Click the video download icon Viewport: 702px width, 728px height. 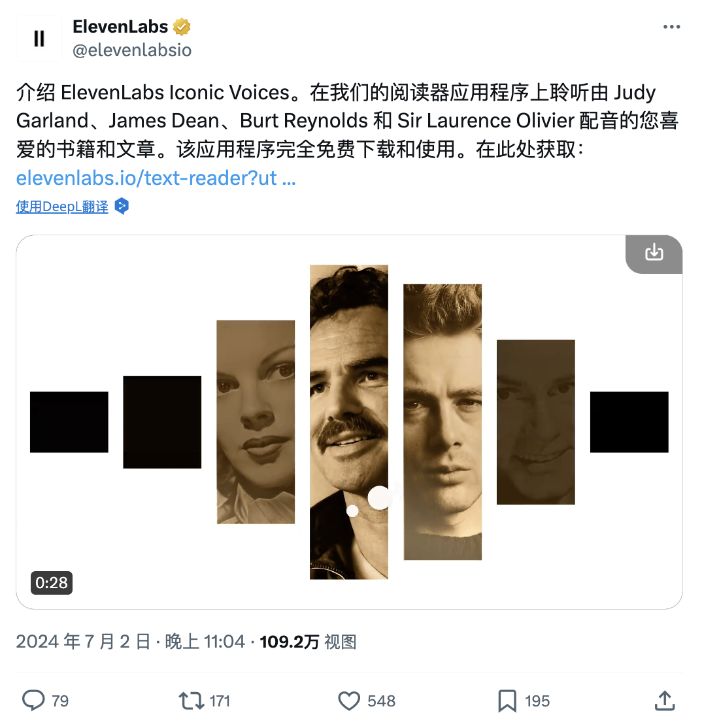654,253
